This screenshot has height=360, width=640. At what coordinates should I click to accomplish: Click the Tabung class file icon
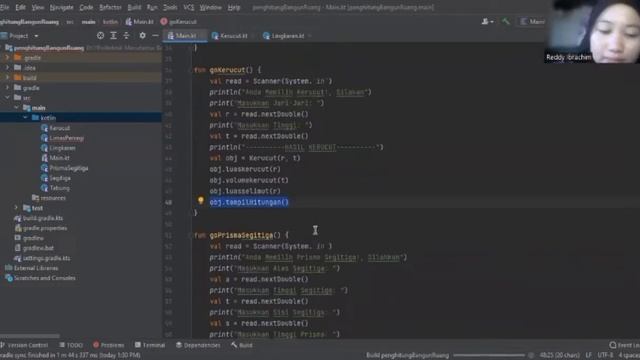coord(44,188)
